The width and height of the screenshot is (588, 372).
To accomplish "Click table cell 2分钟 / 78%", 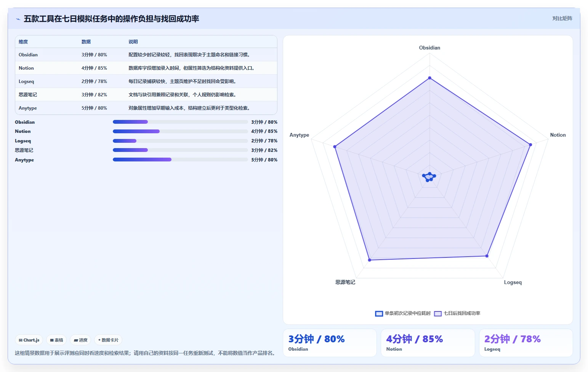I will 94,81.
